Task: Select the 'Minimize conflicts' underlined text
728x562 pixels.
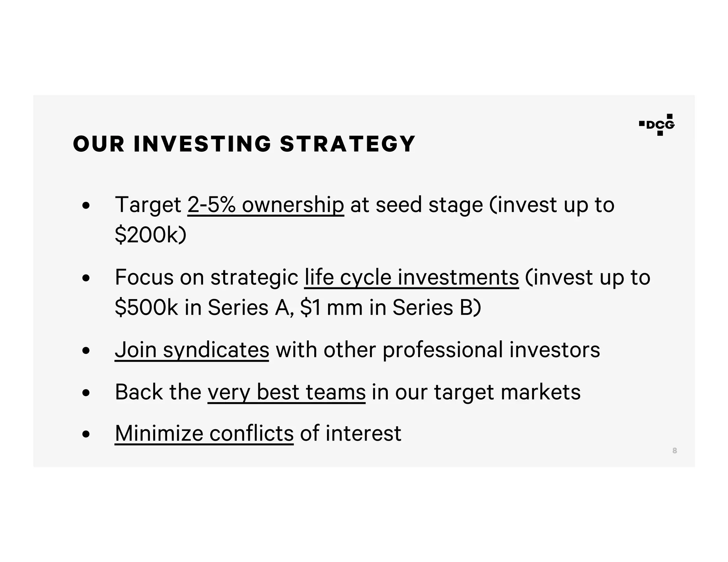Action: click(204, 434)
